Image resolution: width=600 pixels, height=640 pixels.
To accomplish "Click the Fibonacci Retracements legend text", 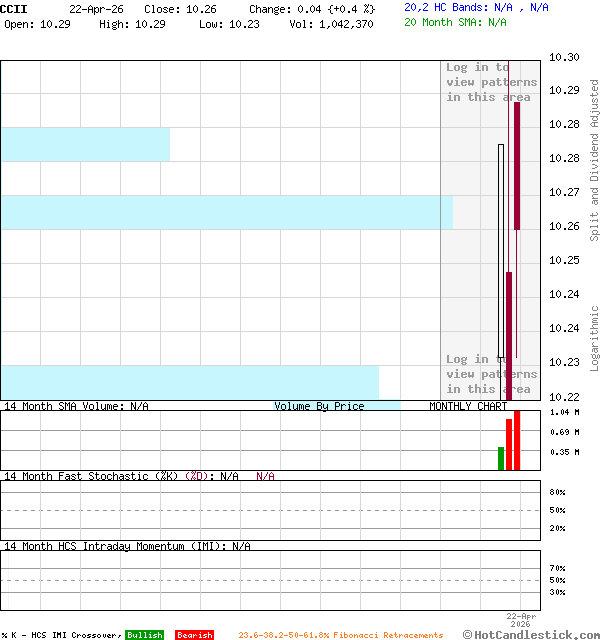I will tap(340, 635).
